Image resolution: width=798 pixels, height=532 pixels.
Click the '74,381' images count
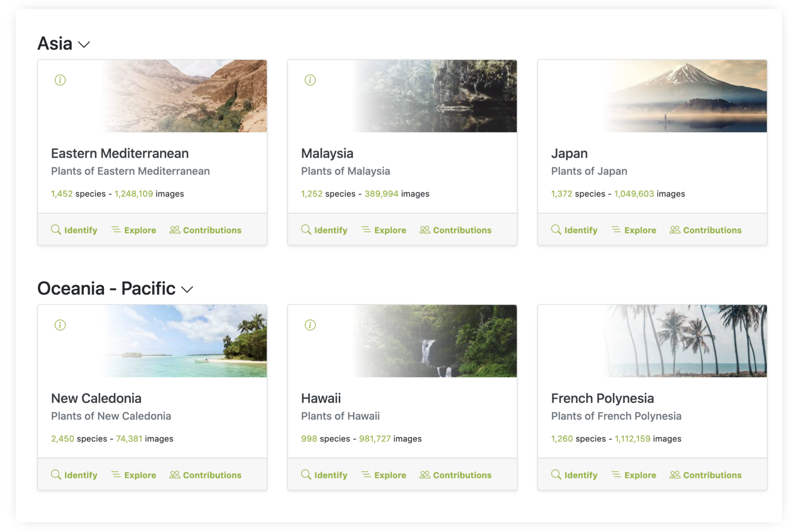[129, 439]
